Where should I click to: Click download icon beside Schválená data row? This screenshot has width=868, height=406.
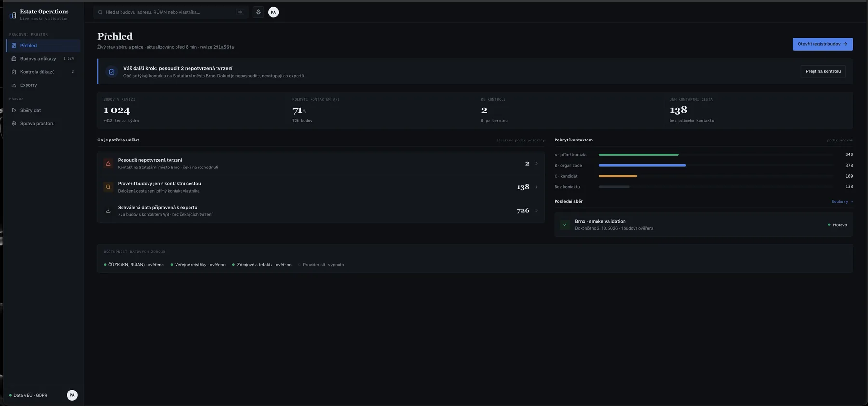(x=108, y=210)
